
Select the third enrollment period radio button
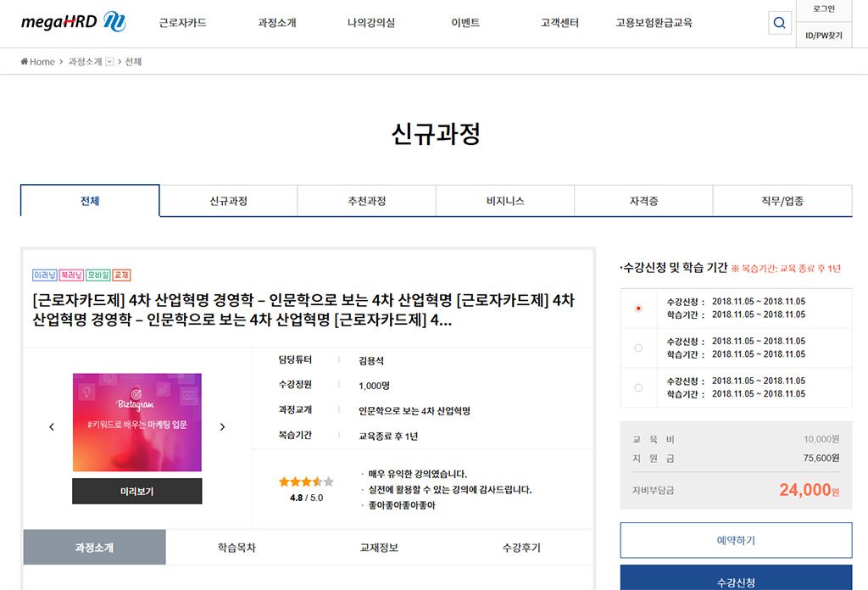pos(638,387)
